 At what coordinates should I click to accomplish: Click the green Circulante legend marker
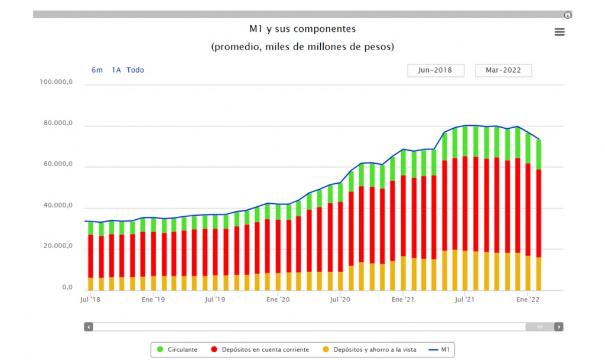[x=160, y=350]
